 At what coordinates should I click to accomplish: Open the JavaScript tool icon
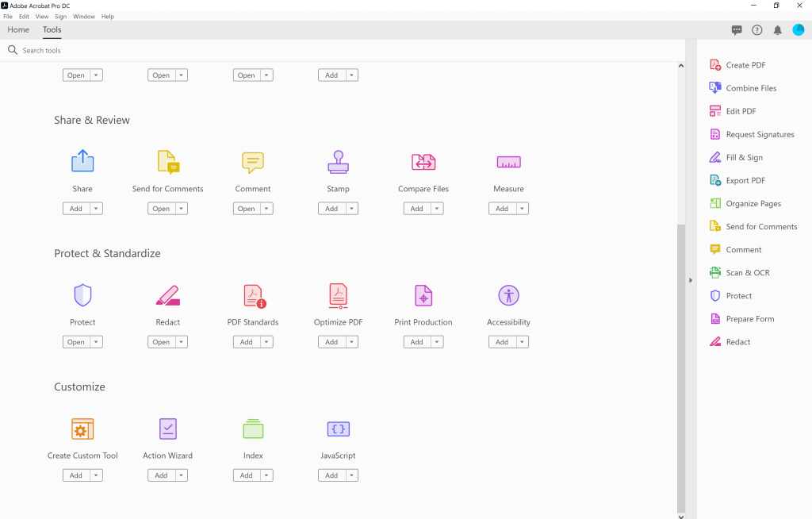click(338, 429)
